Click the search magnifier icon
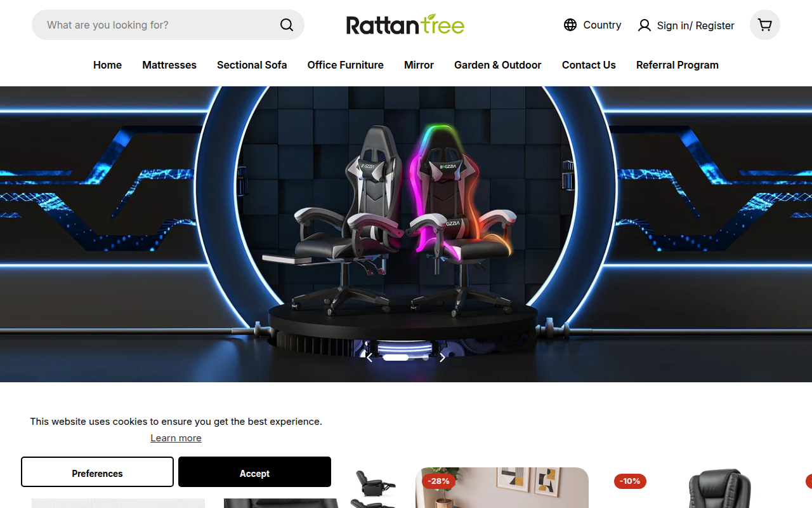812x508 pixels. pyautogui.click(x=287, y=25)
